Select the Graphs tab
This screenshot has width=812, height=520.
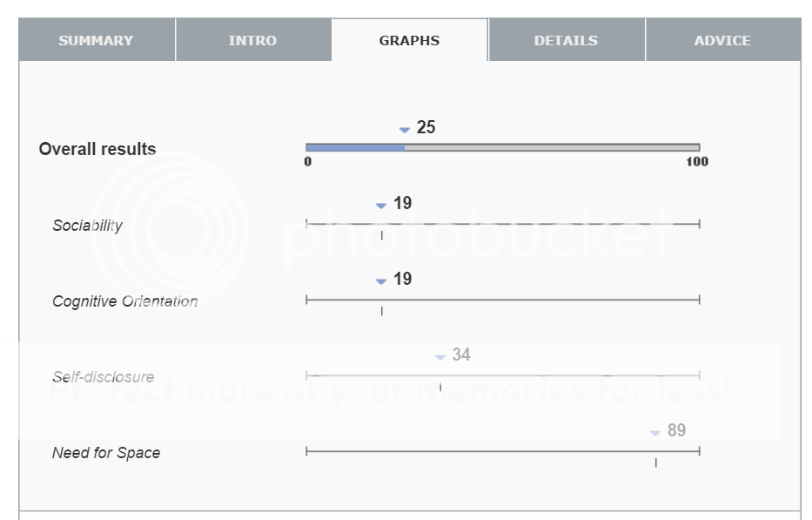409,40
